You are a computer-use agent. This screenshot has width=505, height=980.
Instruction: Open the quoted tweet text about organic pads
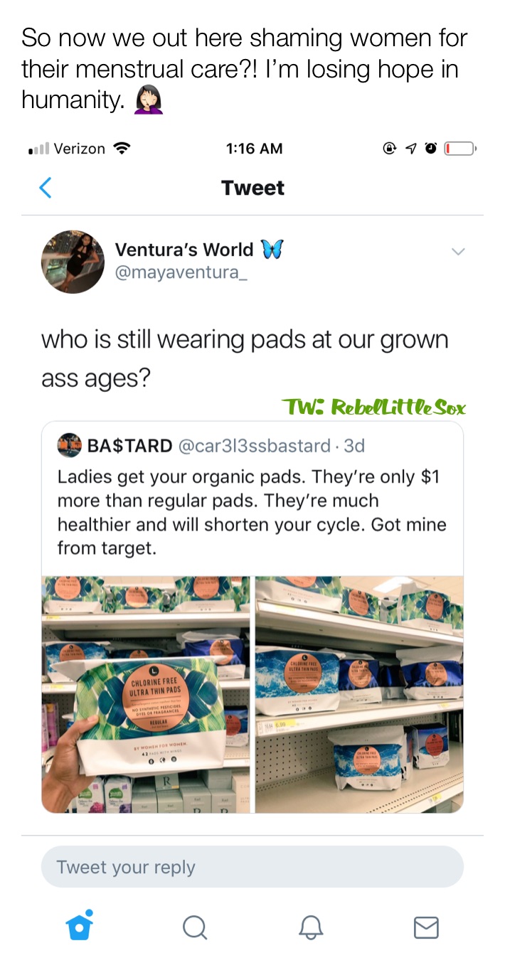click(253, 512)
